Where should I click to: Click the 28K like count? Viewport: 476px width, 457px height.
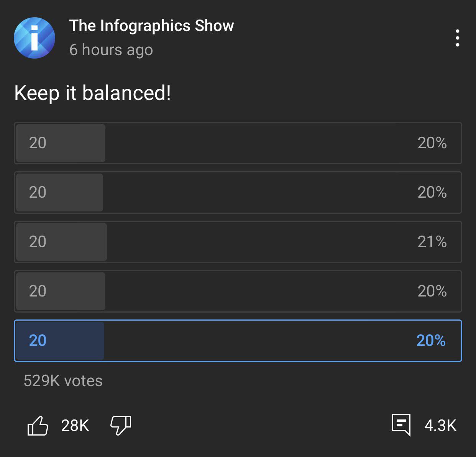pyautogui.click(x=75, y=426)
